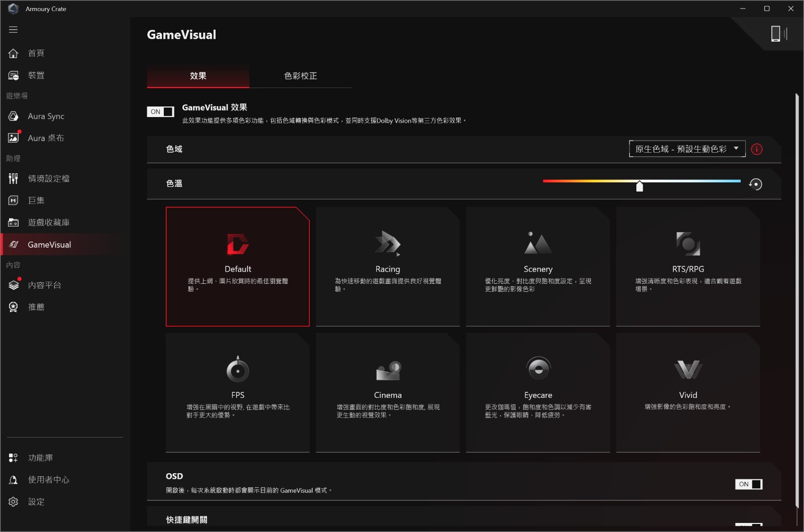Click the red info icon beside 色域

click(x=757, y=149)
